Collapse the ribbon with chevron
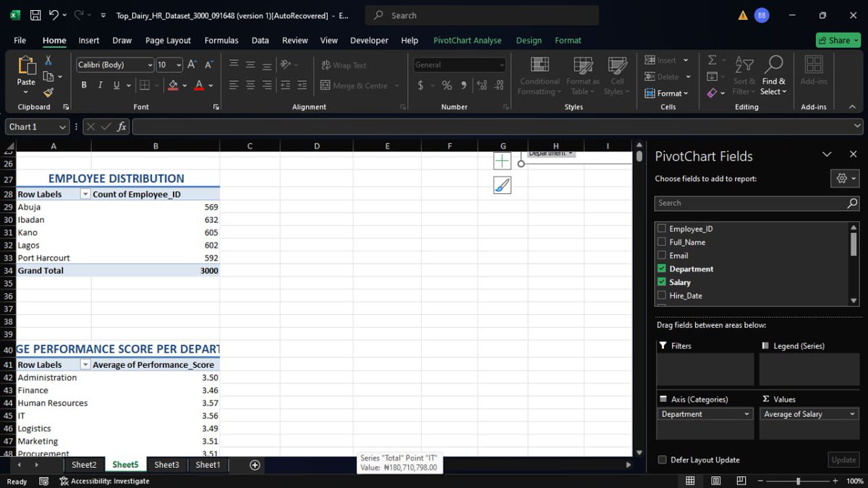 click(852, 107)
